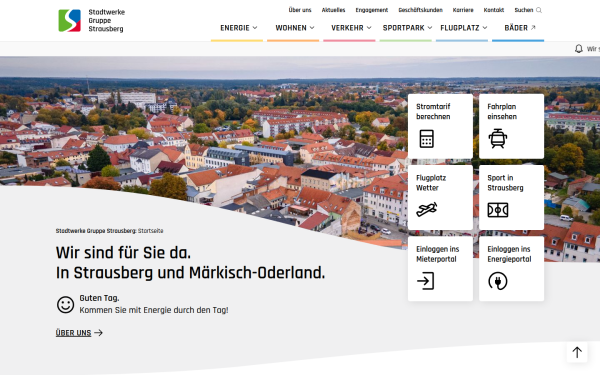Follow the underlined ÜBER UNS link
Screen dimensions: 600x375
(x=73, y=333)
